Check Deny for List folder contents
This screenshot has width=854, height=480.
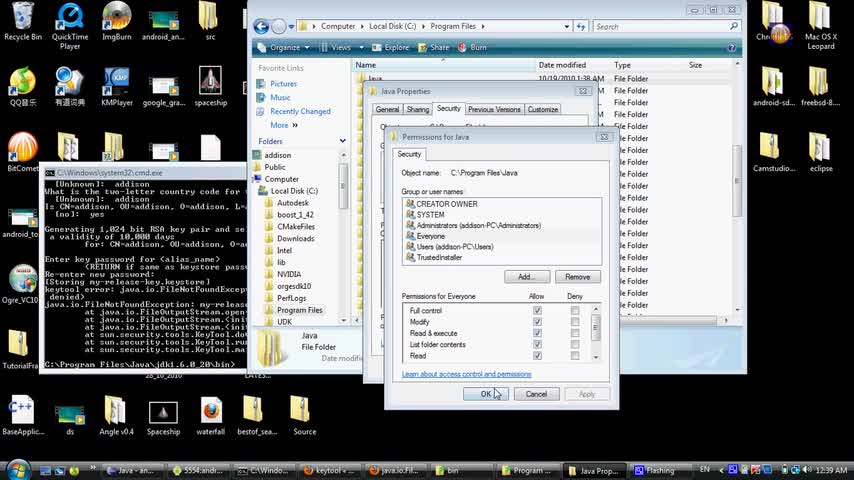tap(575, 344)
